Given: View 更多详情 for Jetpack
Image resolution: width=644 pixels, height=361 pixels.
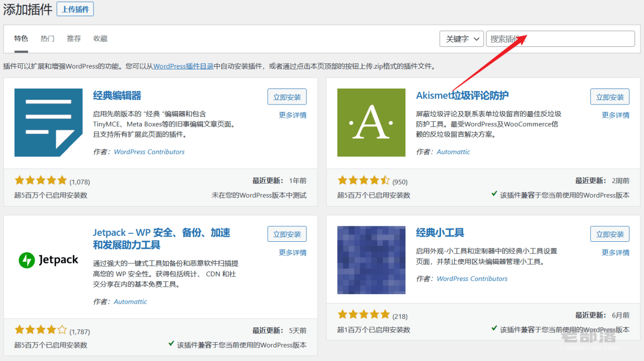Looking at the screenshot, I should (293, 252).
